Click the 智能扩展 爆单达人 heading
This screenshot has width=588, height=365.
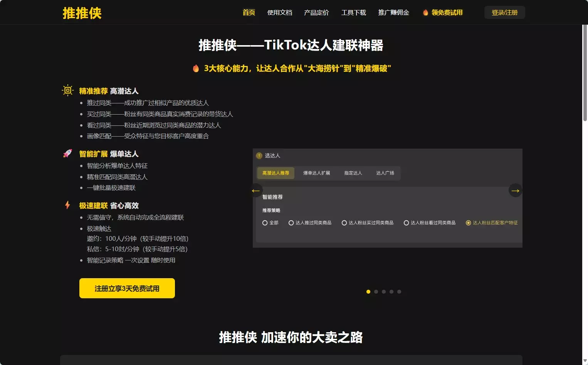[109, 154]
